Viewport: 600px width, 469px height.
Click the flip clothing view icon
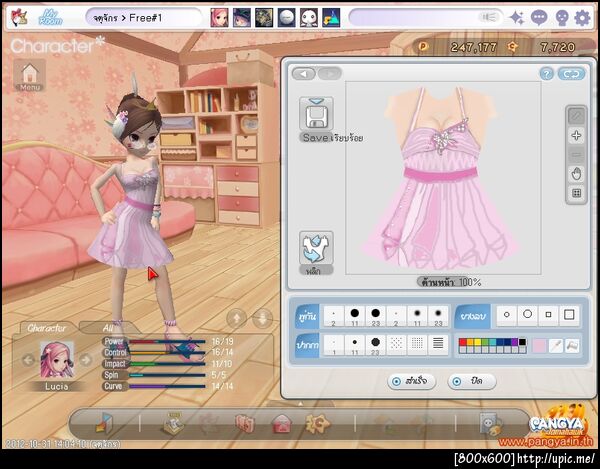point(316,248)
